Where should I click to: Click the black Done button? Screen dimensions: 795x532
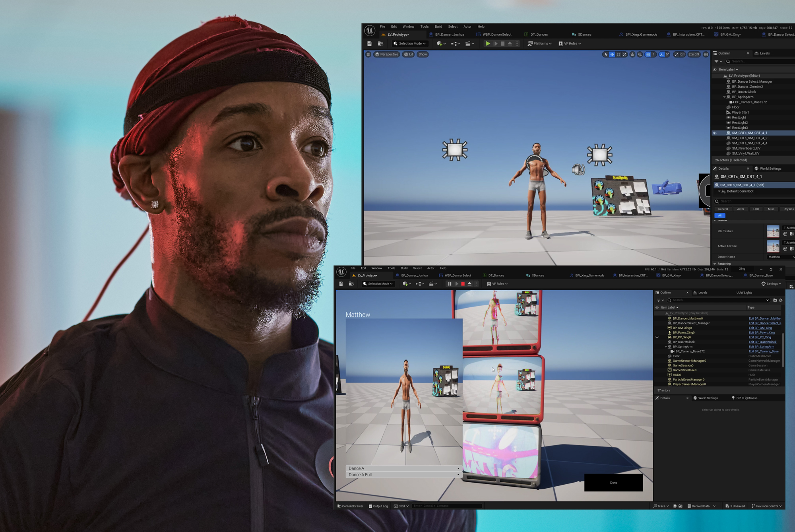click(x=613, y=482)
